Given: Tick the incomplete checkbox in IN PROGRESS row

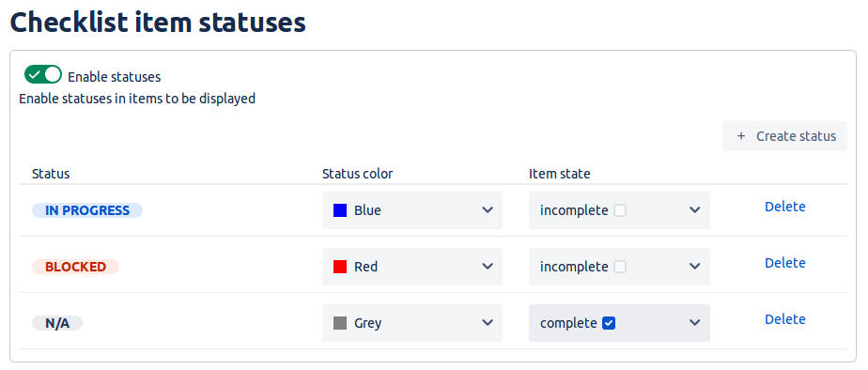Looking at the screenshot, I should point(620,210).
